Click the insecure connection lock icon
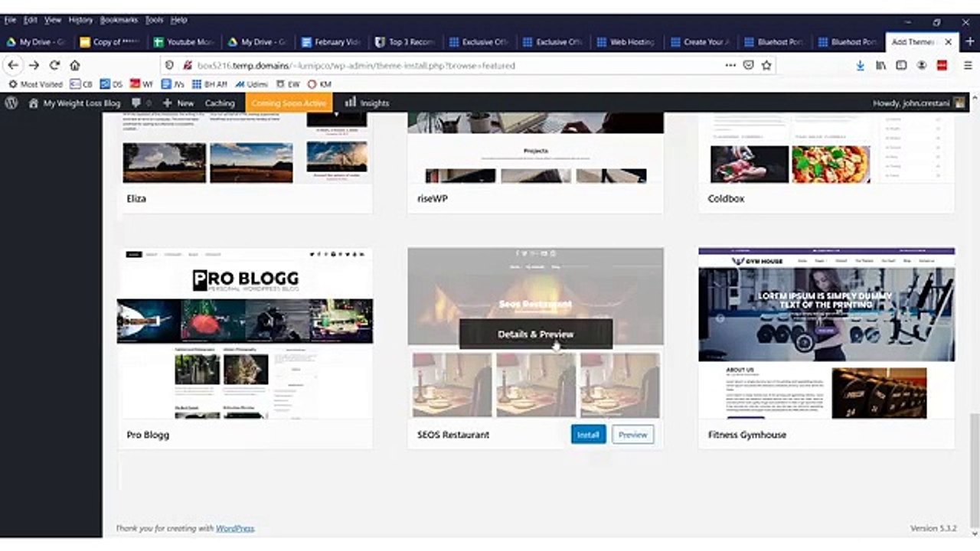Screen dimensions: 980x551 [187, 66]
